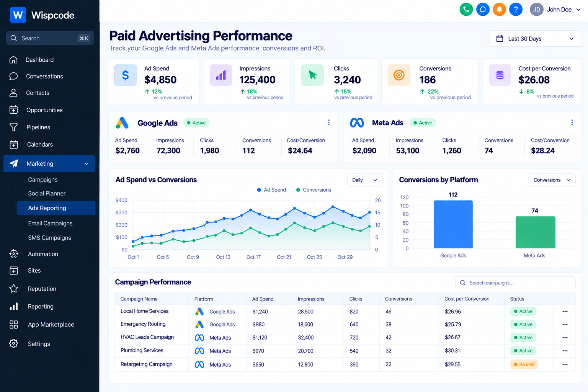Select Ads Reporting submenu item
This screenshot has width=588, height=392.
click(x=56, y=208)
